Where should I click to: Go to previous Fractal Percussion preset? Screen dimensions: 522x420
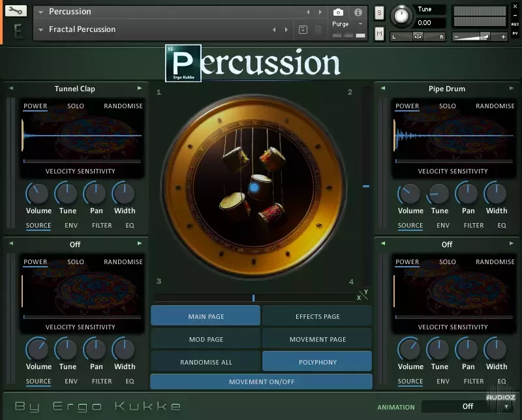274,29
